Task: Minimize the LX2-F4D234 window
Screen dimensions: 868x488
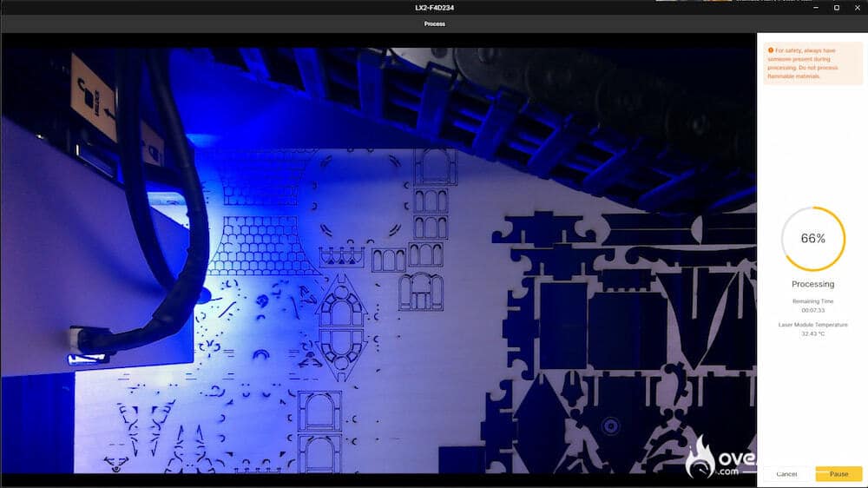Action: (x=815, y=8)
